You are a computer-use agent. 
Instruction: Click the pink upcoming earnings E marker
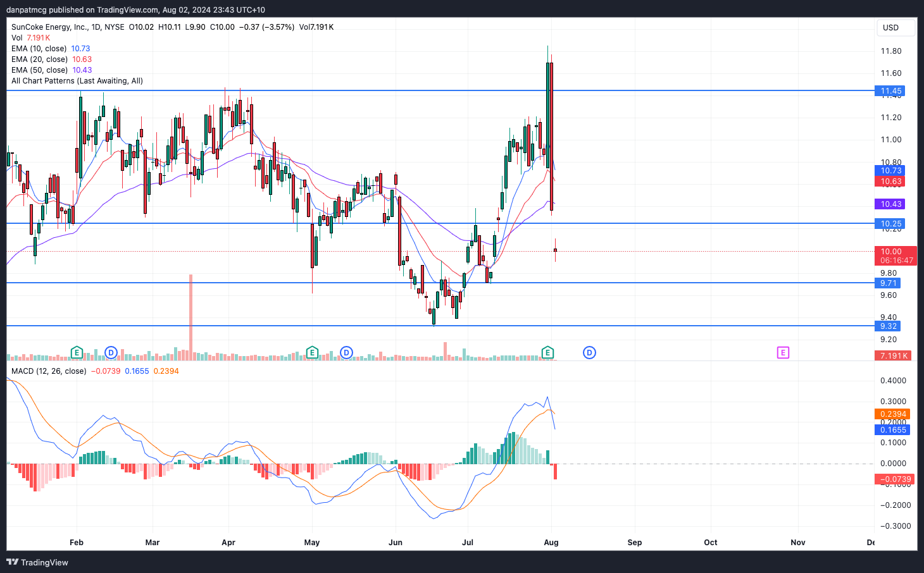point(783,352)
